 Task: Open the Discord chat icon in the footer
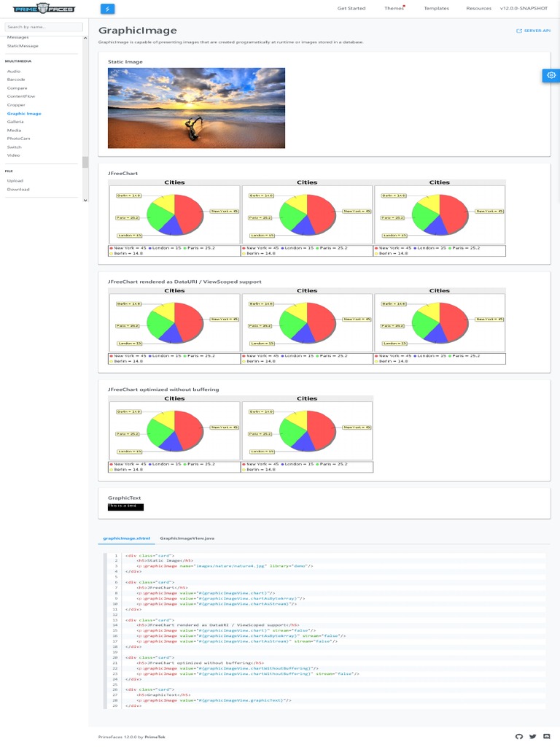[x=547, y=737]
